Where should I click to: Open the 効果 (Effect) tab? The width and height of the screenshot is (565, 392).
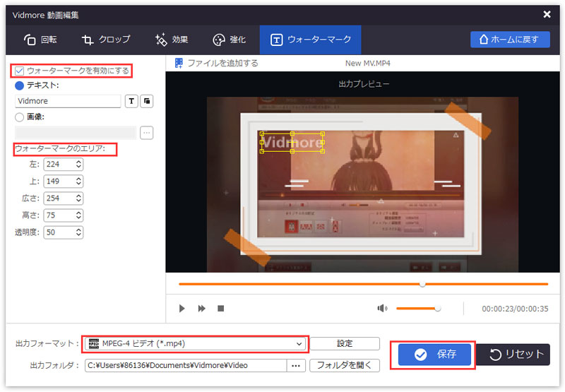coord(172,40)
